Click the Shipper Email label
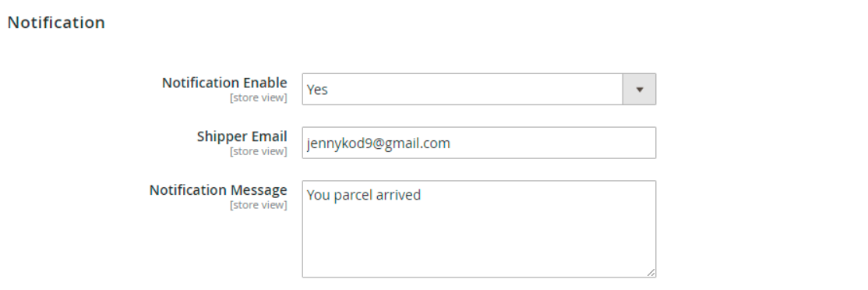Screen dimensions: 868x290 click(x=242, y=136)
